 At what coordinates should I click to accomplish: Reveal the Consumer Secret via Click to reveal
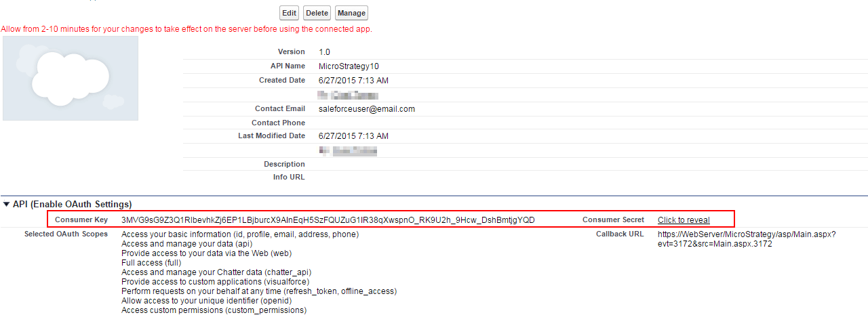(x=684, y=220)
